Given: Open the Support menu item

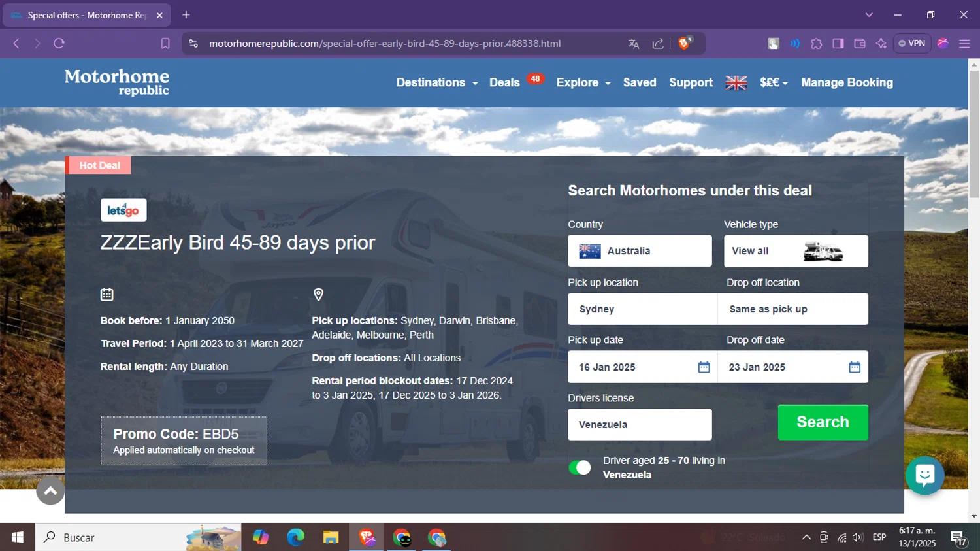Looking at the screenshot, I should click(x=691, y=83).
